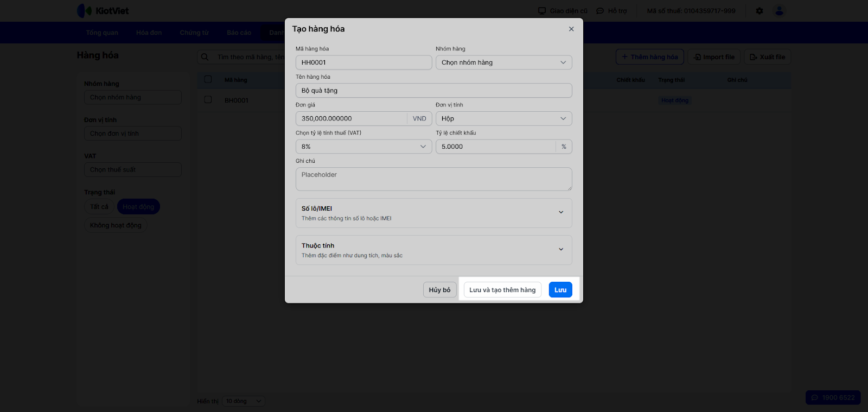This screenshot has width=868, height=412.
Task: Click the search magnifier icon
Action: coord(205,57)
